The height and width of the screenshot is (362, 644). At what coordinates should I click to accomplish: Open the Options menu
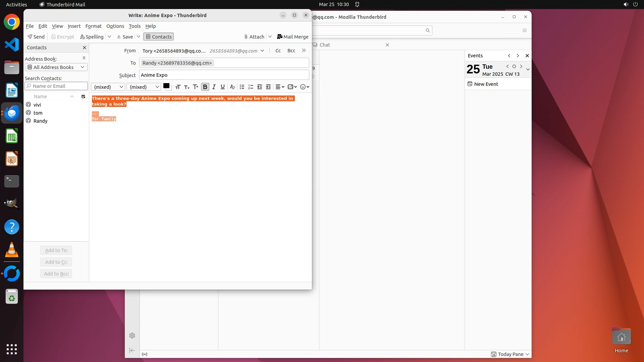115,26
